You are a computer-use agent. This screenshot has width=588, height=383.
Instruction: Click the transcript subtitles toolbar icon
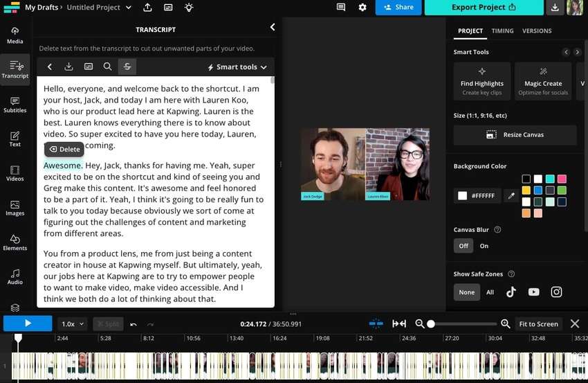pos(89,67)
